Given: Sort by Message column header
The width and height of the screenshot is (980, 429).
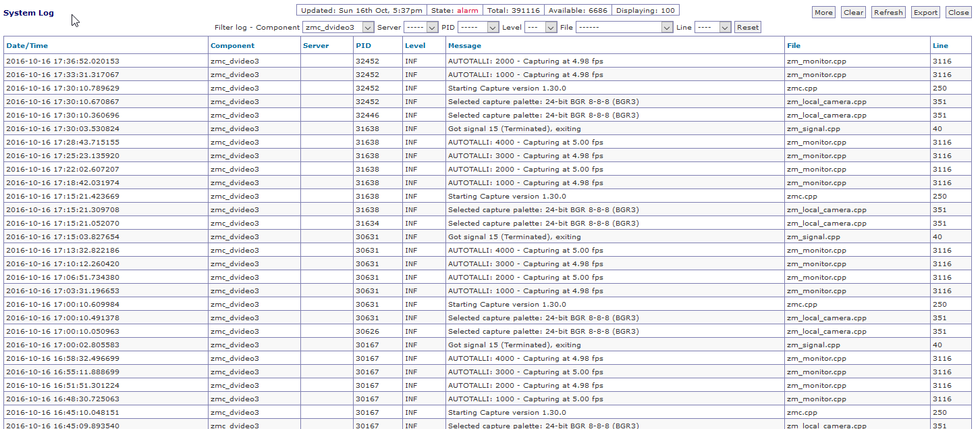Looking at the screenshot, I should 464,46.
